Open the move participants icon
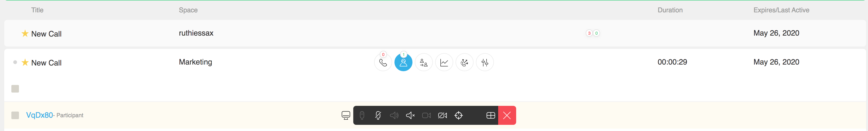The image size is (868, 131). 424,62
